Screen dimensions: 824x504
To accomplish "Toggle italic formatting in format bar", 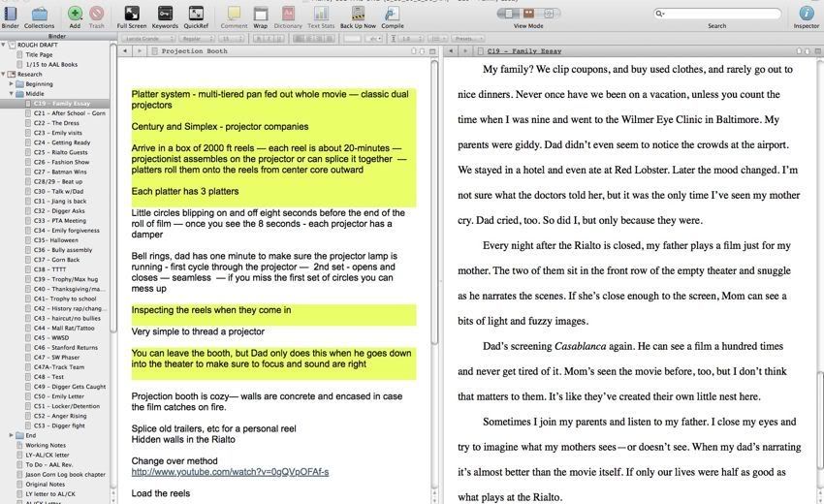I will (268, 39).
